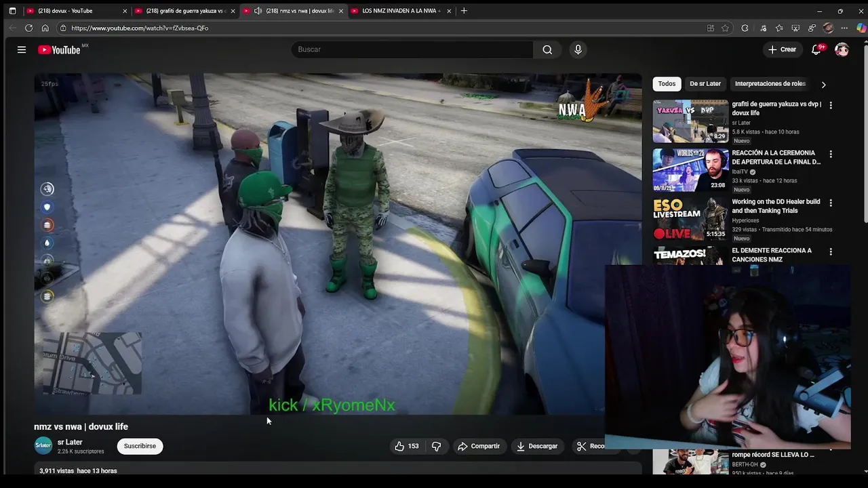The height and width of the screenshot is (488, 868).
Task: Open options for DD Healer build video
Action: coord(831,203)
